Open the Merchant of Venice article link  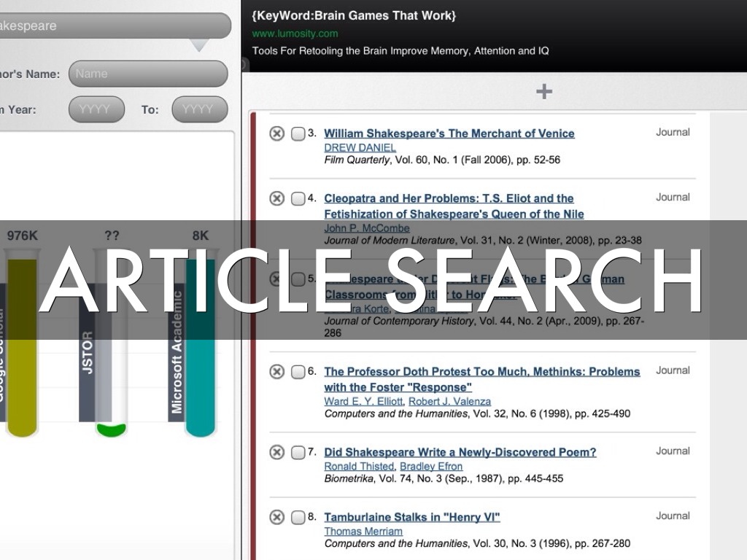pos(449,133)
